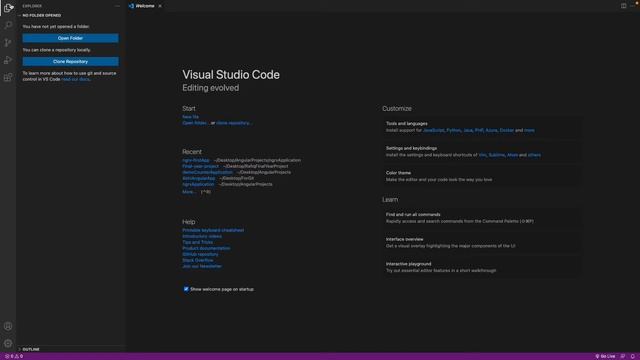Install JavaScript support link
This screenshot has height=360, width=640.
click(433, 130)
